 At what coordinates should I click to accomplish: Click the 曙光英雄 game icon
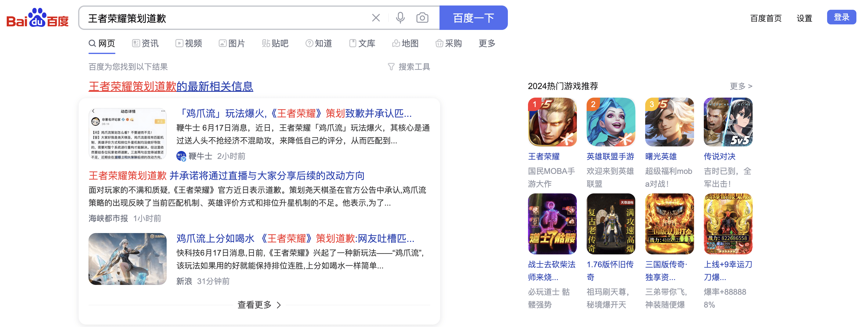point(670,122)
